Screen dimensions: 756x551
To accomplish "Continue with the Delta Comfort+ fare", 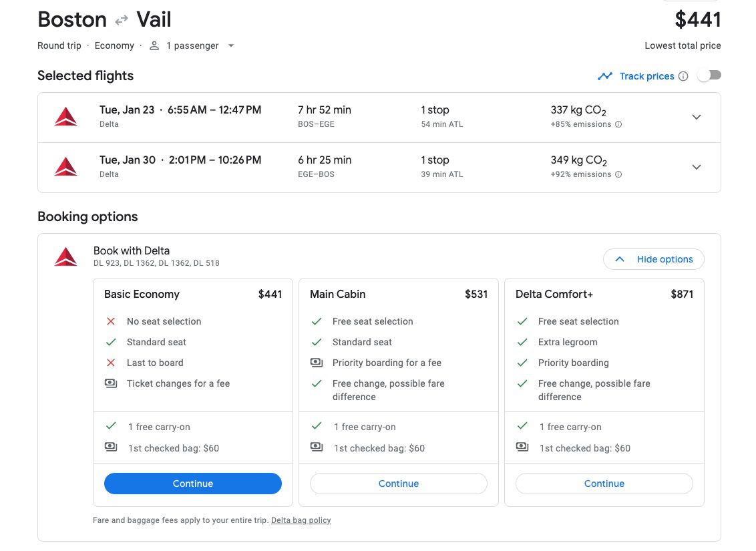I will (604, 484).
